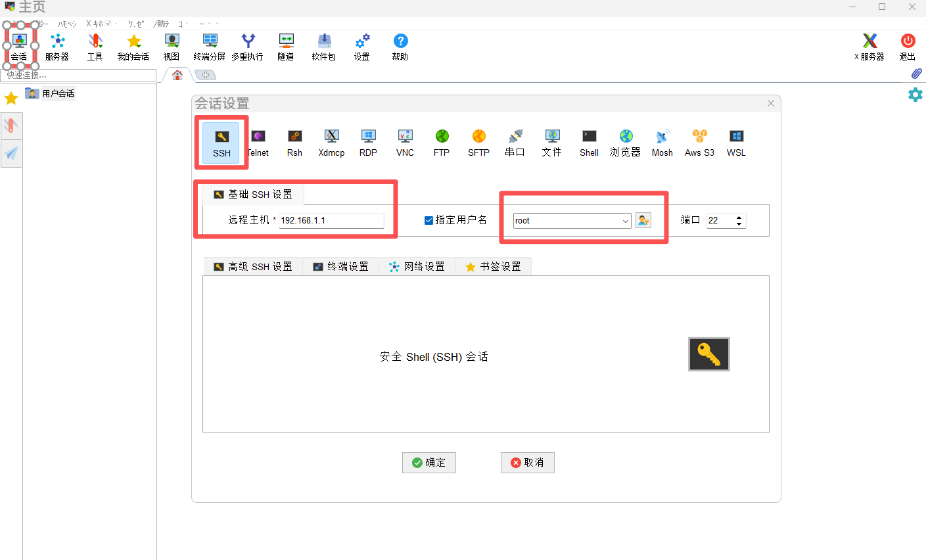Uncheck the 指定用户名 checkbox
The height and width of the screenshot is (560, 926).
(x=428, y=220)
